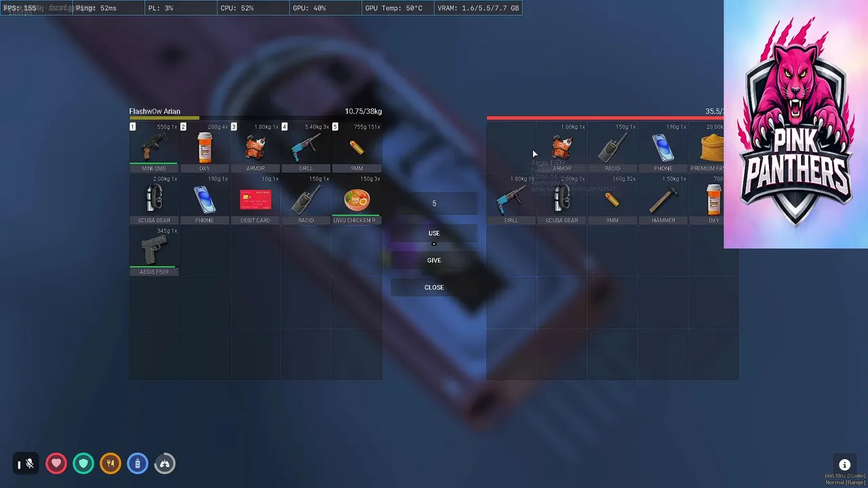Click the Normal [Range] voice status text
Viewport: 868px width, 488px height.
[845, 483]
